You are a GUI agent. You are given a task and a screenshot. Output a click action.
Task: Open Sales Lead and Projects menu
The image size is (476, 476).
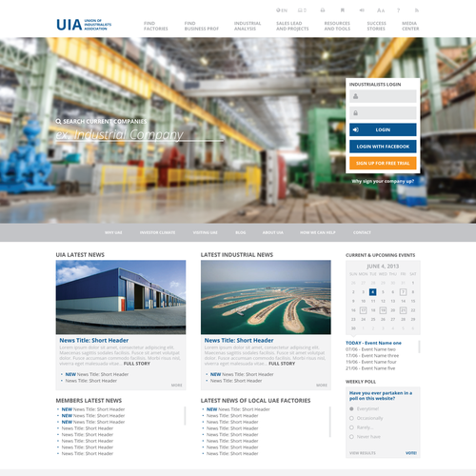pos(292,26)
